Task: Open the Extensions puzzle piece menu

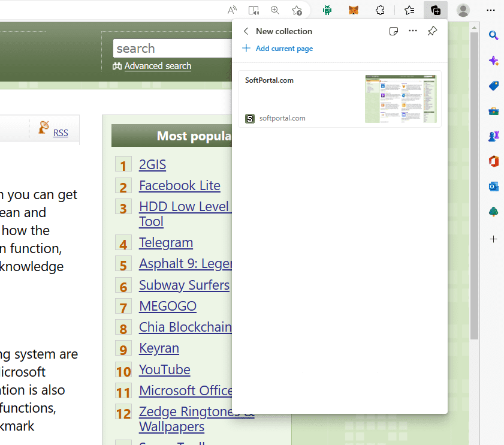Action: click(380, 10)
